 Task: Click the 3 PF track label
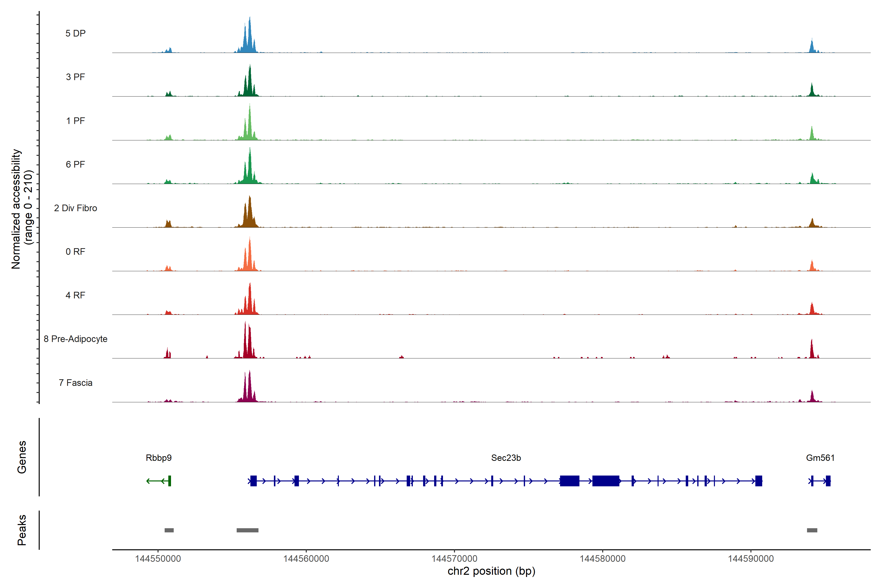75,77
